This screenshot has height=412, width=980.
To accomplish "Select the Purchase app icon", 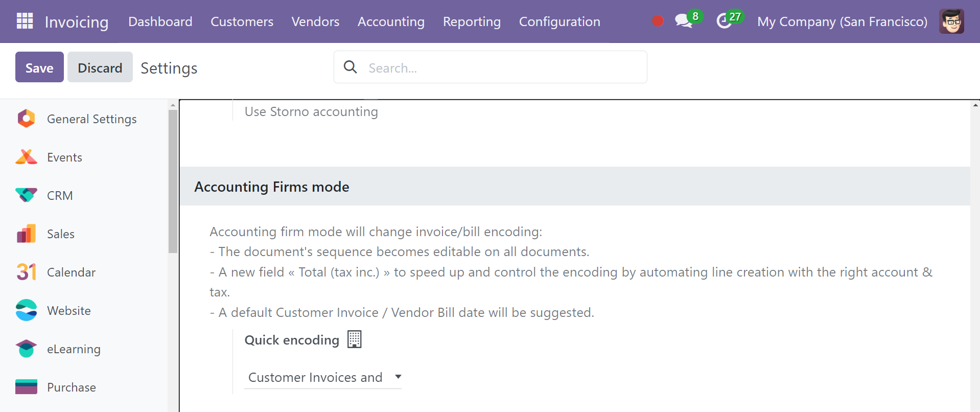I will pyautogui.click(x=26, y=387).
